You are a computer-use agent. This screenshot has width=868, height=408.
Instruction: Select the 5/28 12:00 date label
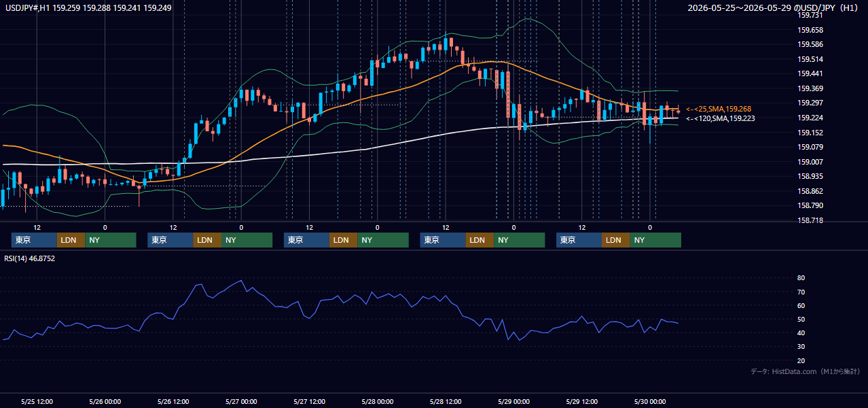coord(446,401)
